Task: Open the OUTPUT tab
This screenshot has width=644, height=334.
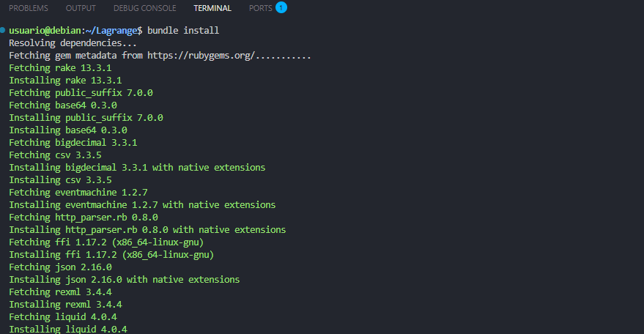Action: coord(81,9)
